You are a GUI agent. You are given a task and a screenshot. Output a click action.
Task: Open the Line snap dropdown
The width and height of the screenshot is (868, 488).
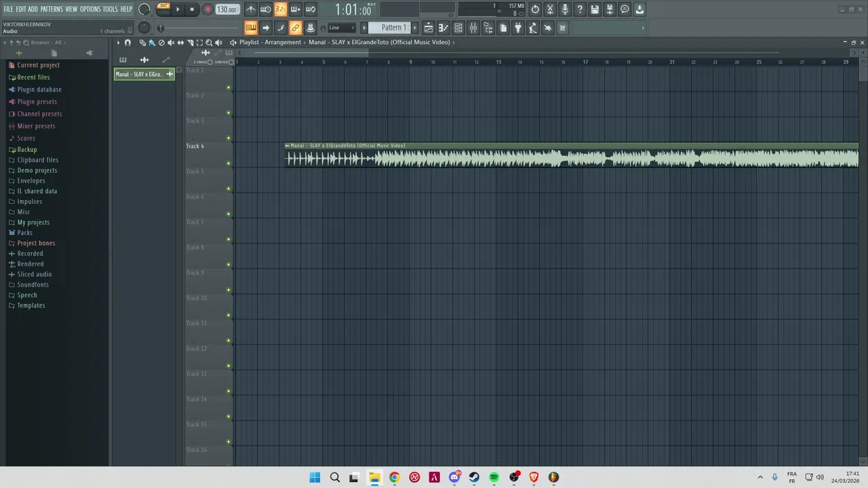(342, 28)
